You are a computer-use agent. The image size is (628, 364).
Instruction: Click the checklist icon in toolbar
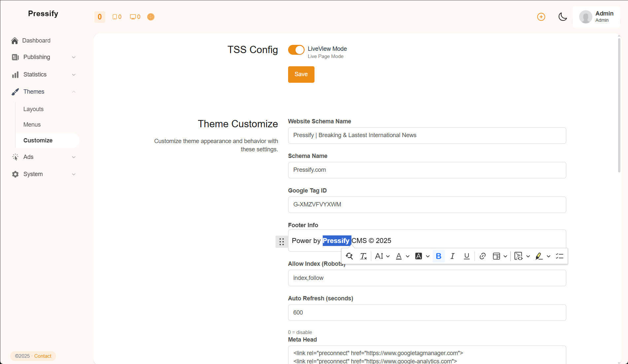559,256
